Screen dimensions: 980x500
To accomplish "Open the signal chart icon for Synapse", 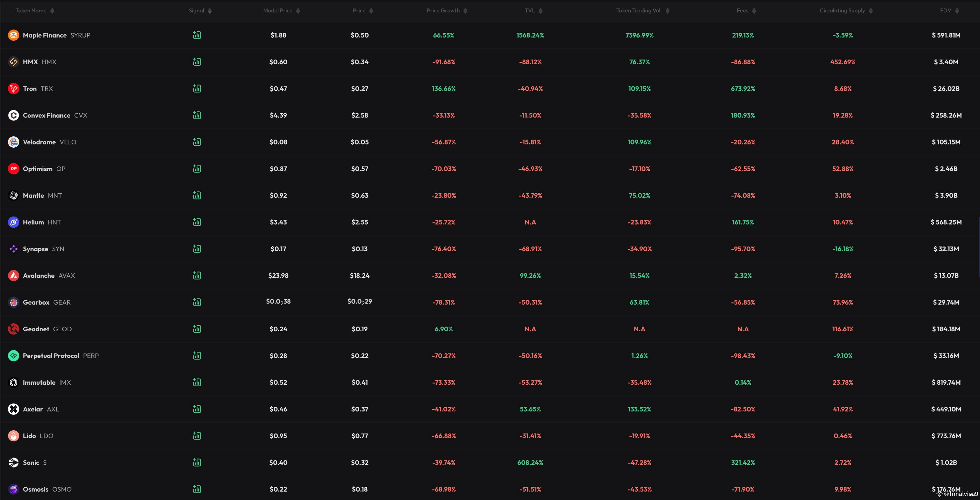I will click(x=197, y=249).
